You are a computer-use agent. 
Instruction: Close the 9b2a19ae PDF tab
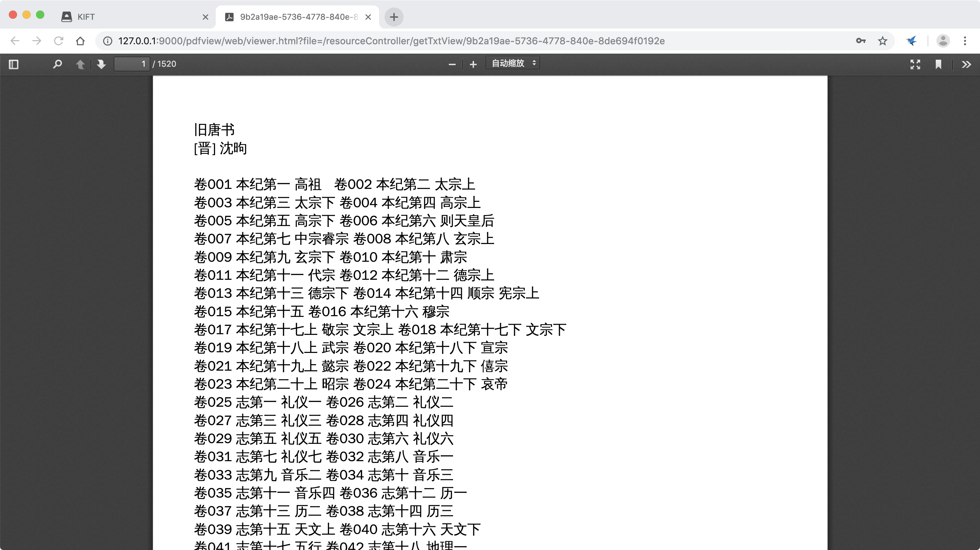click(x=368, y=17)
